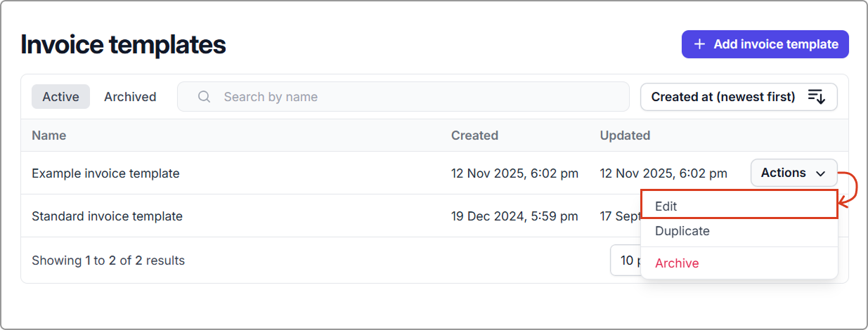Click the Updated column header
868x330 pixels.
[625, 136]
